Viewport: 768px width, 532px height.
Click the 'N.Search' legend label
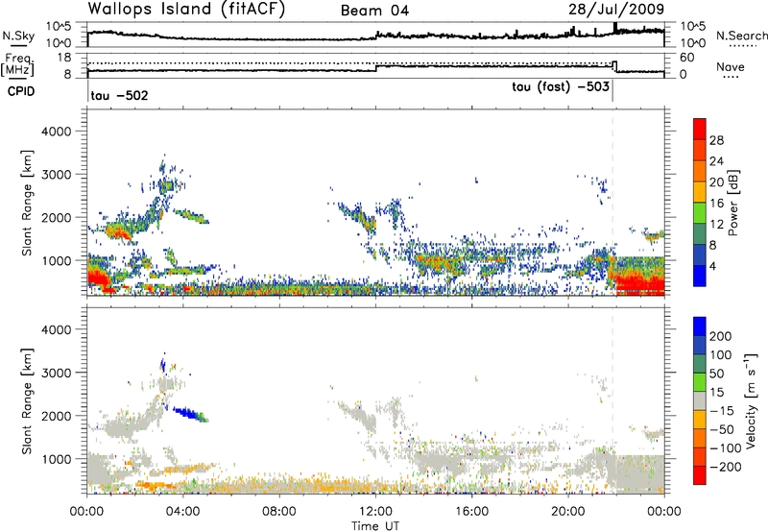tap(741, 36)
